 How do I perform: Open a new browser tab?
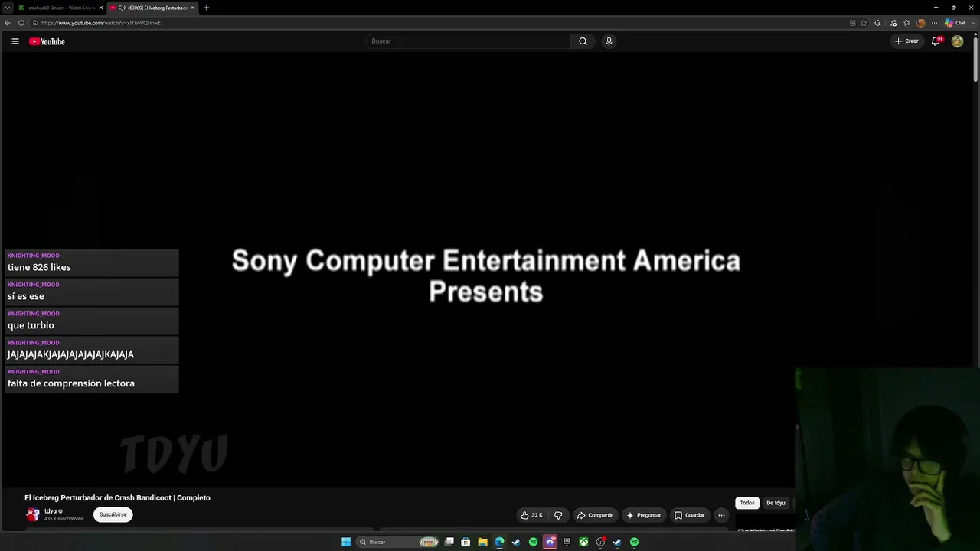point(206,8)
